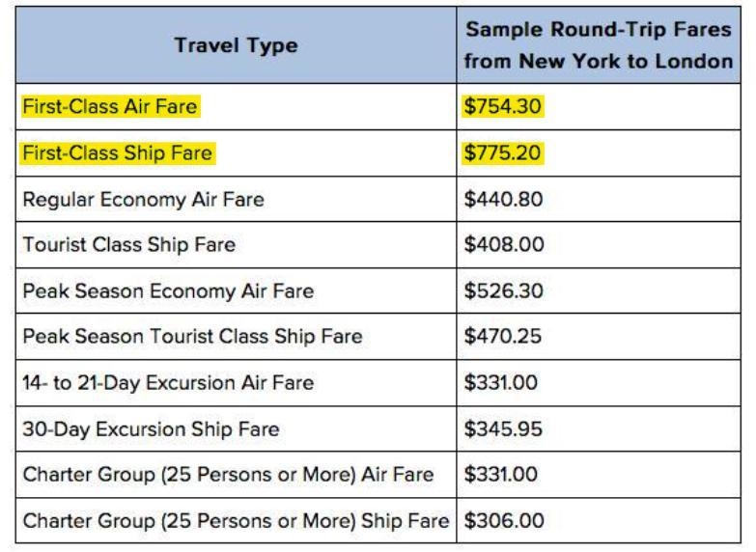Screen dimensions: 756x552
Task: Click Peak Season Tourist Class Ship Fare
Action: (192, 336)
